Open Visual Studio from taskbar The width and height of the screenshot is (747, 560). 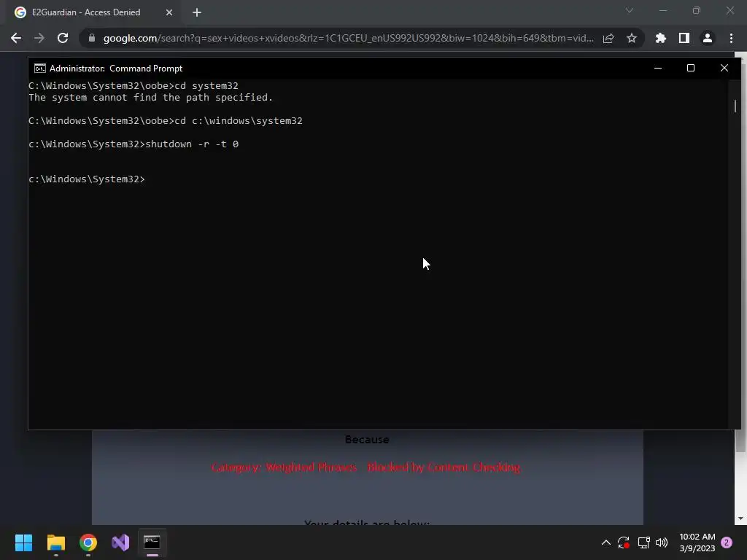pyautogui.click(x=120, y=542)
